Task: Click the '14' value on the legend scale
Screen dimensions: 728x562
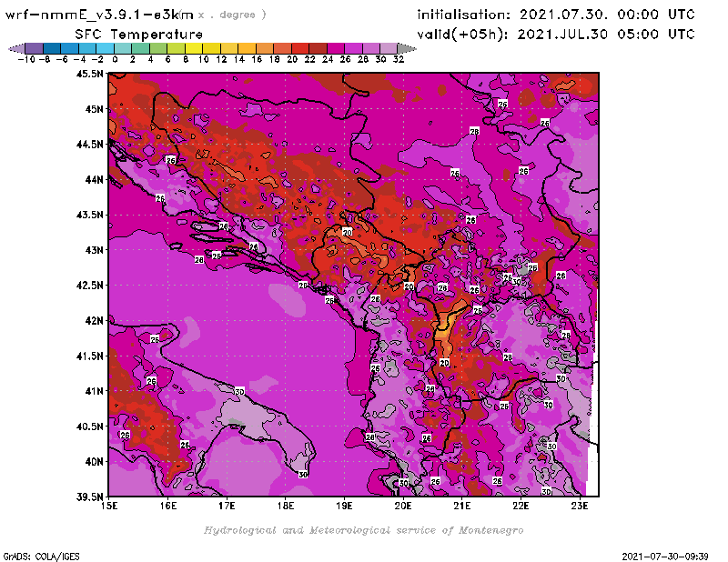Action: pos(238,59)
